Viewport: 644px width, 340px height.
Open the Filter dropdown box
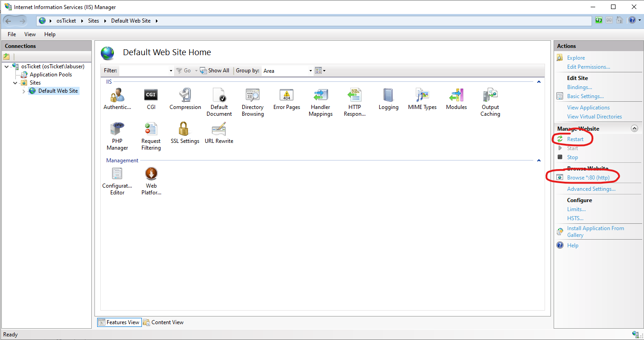click(x=146, y=71)
